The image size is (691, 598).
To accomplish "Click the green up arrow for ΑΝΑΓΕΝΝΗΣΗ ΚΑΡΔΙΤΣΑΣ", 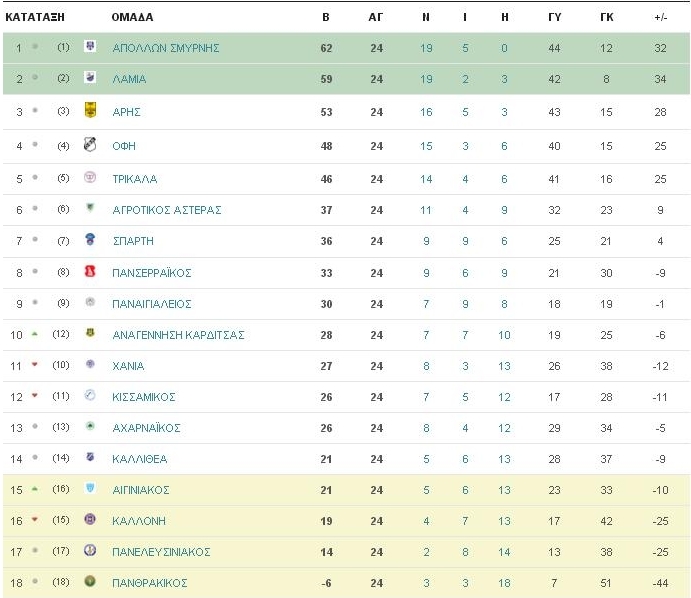I will [x=34, y=334].
